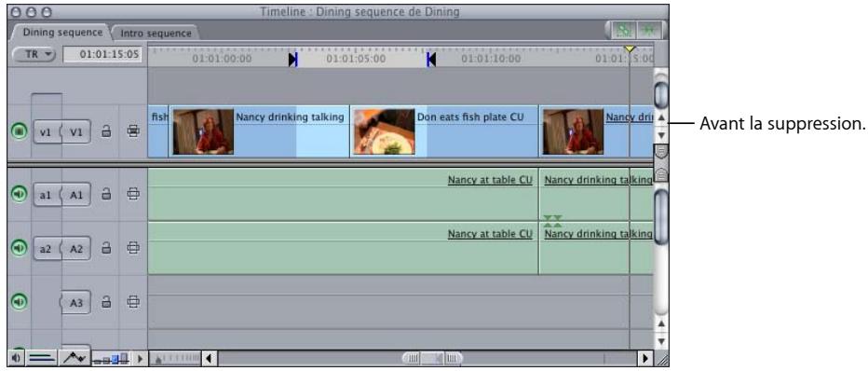Toggle Auto Select on track A1

(x=132, y=194)
